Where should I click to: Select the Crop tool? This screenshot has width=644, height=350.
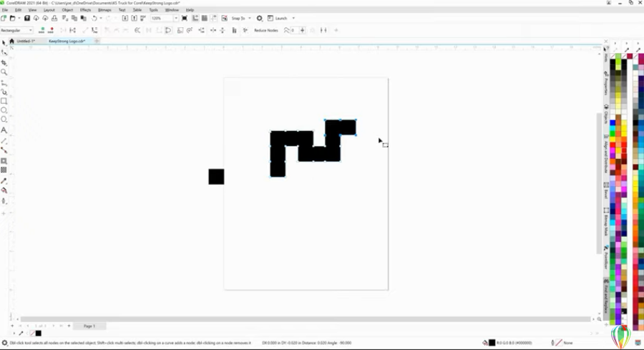click(x=4, y=62)
